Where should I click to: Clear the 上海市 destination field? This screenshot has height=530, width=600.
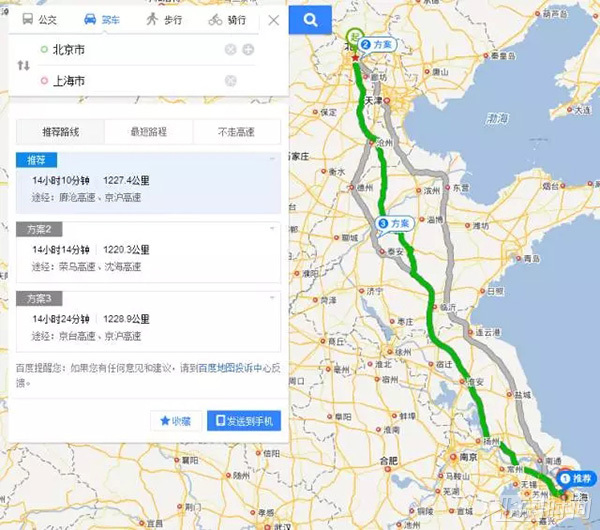coord(230,81)
